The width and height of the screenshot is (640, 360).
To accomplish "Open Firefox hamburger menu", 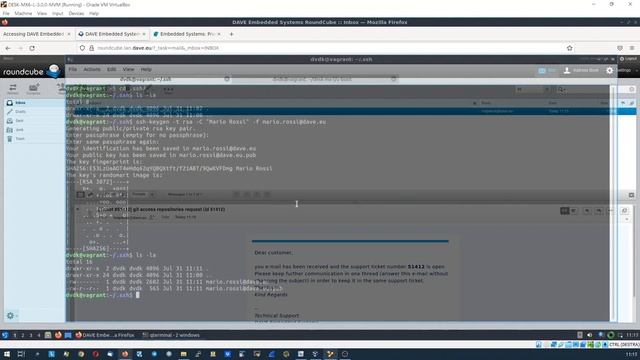I will point(632,48).
